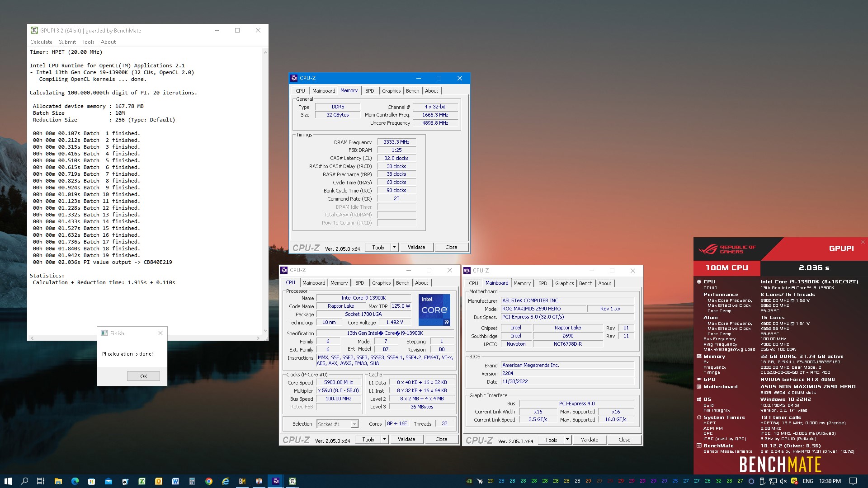The width and height of the screenshot is (868, 488).
Task: Expand Tools dropdown arrow in CPU tab window
Action: (x=384, y=439)
